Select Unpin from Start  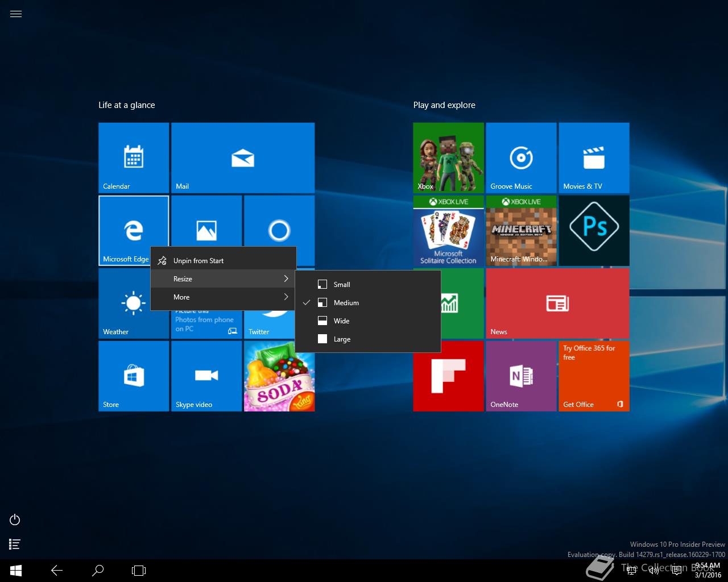(224, 260)
